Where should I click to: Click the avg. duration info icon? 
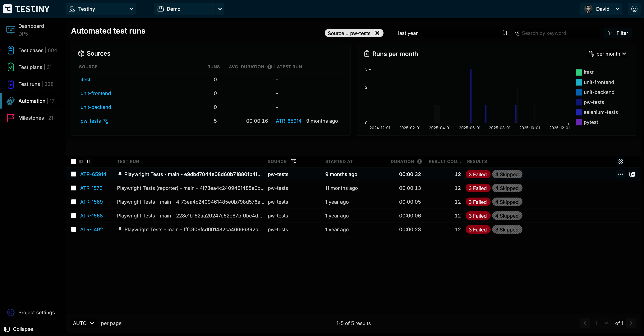(x=269, y=67)
